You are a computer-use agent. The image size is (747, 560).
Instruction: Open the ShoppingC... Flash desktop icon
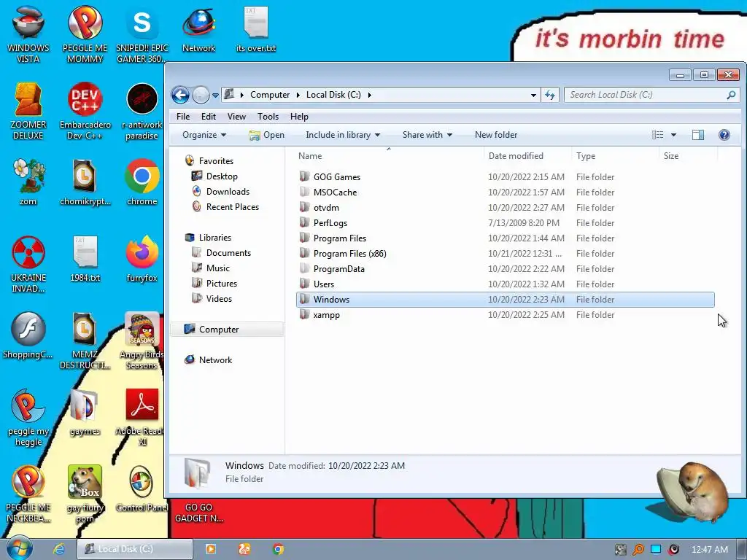(28, 335)
